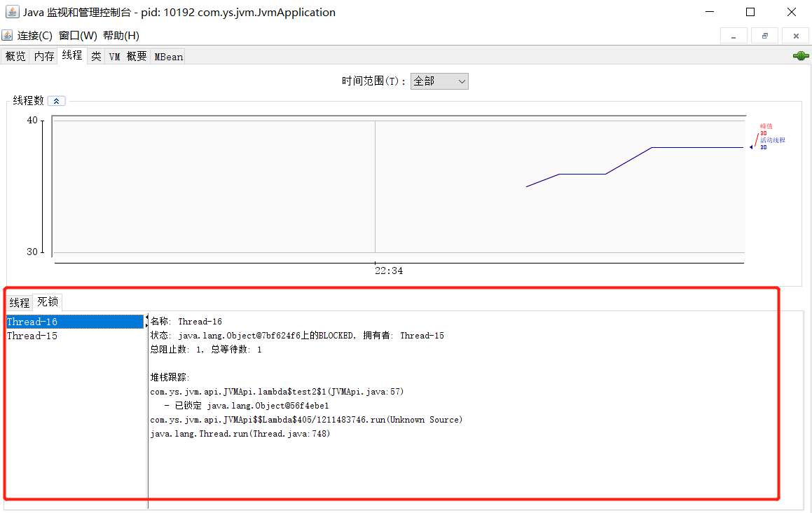Click the BLOCKED 状态 line

tap(297, 336)
